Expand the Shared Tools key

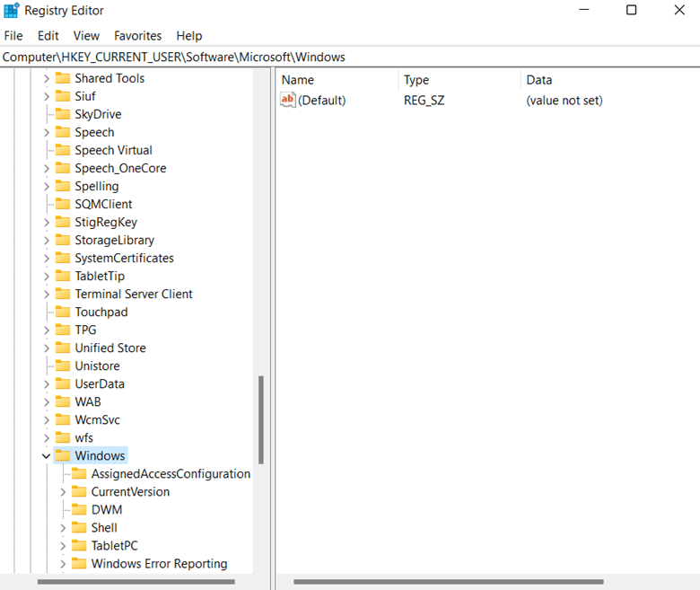[47, 79]
